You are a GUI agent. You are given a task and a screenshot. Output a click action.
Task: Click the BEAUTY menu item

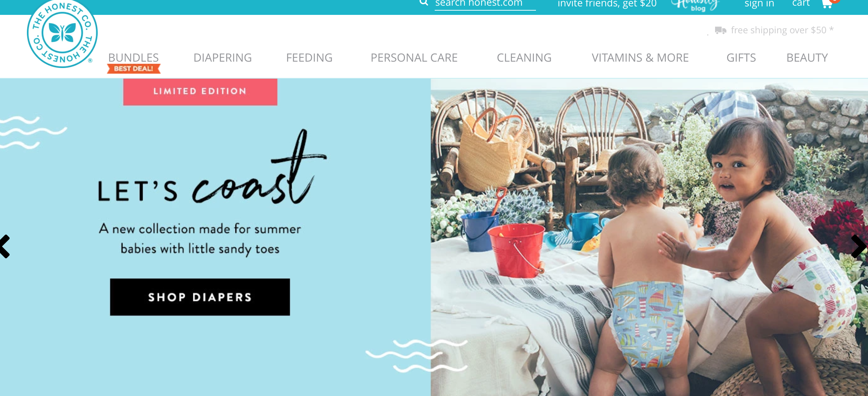(806, 58)
